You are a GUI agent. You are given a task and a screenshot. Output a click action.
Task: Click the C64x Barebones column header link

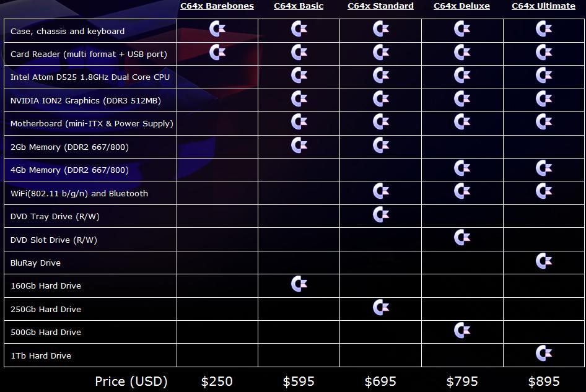point(217,6)
